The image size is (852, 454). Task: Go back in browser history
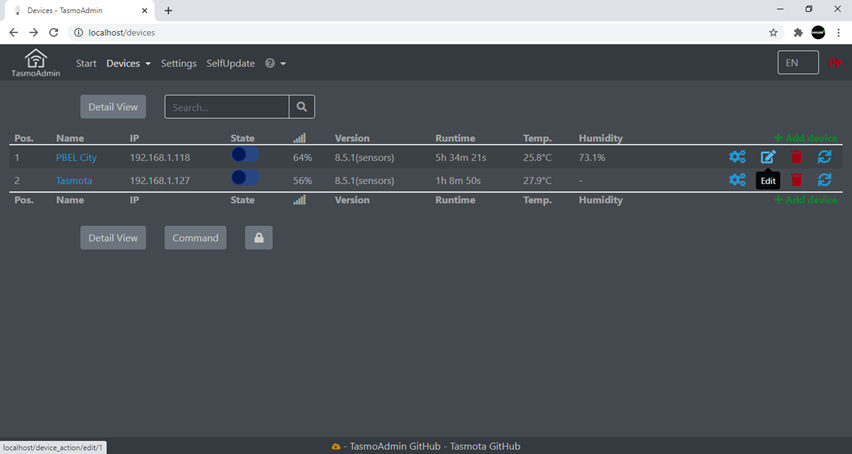(x=14, y=33)
